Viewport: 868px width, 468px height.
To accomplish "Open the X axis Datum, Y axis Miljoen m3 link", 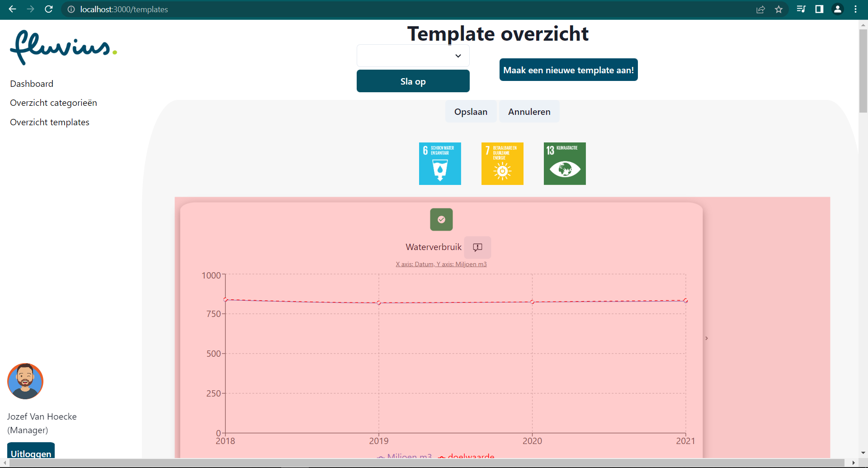I will click(441, 264).
